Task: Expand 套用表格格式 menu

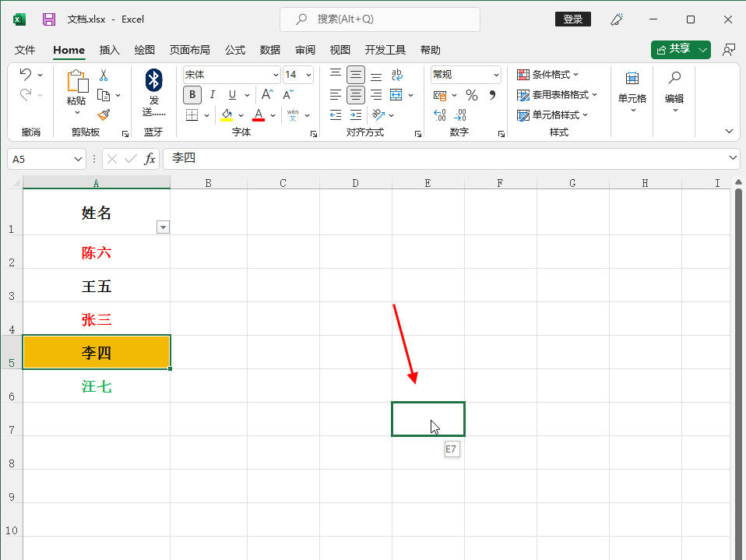Action: (x=557, y=95)
